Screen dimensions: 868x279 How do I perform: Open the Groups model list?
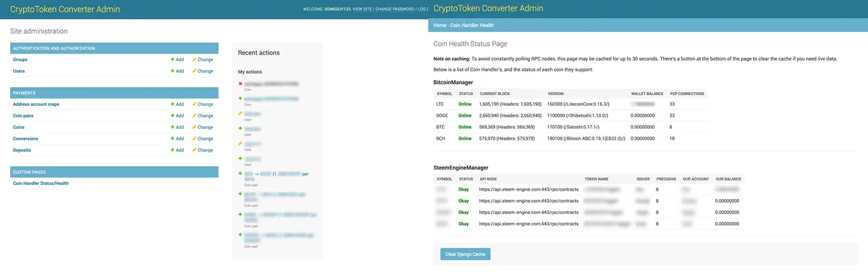coord(20,60)
